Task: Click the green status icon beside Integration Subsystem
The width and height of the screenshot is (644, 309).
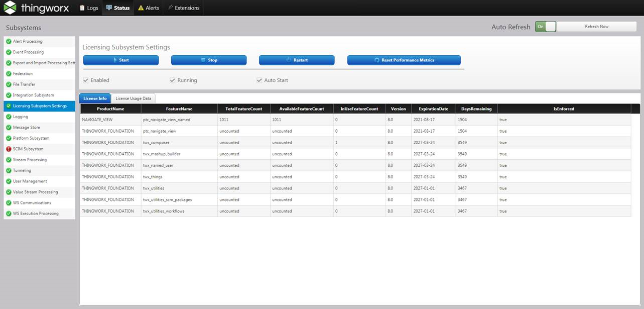Action: pos(9,95)
